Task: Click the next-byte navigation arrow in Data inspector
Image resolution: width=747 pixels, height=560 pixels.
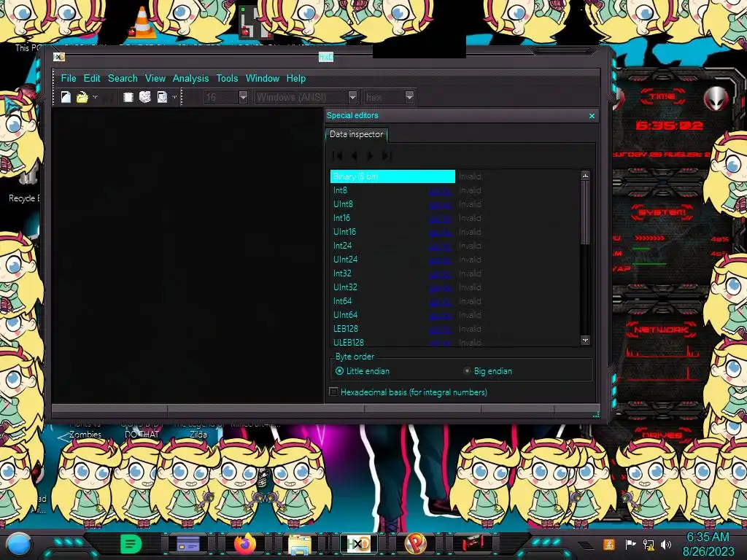Action: point(370,156)
